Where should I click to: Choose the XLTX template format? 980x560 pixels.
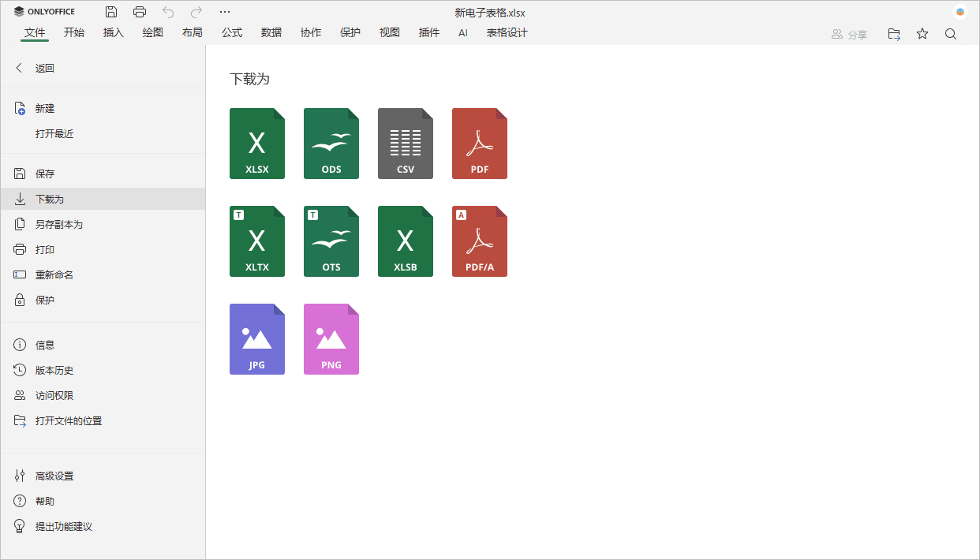tap(257, 241)
